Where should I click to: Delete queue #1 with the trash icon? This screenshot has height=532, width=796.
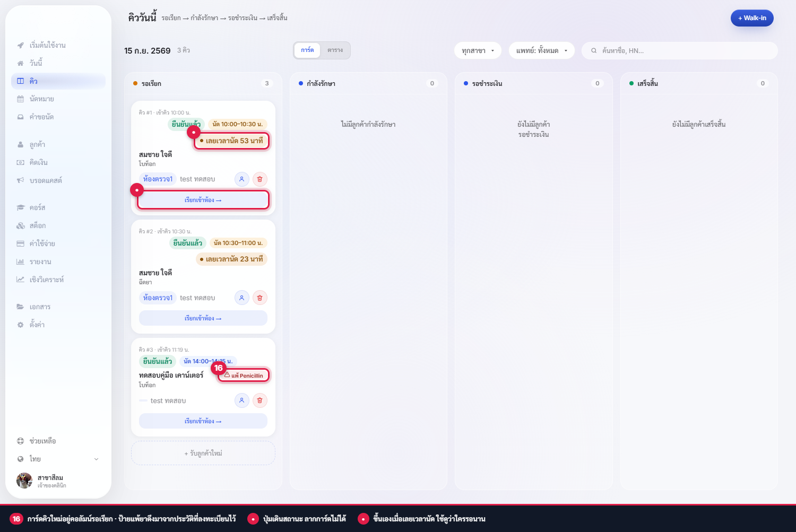pyautogui.click(x=259, y=179)
